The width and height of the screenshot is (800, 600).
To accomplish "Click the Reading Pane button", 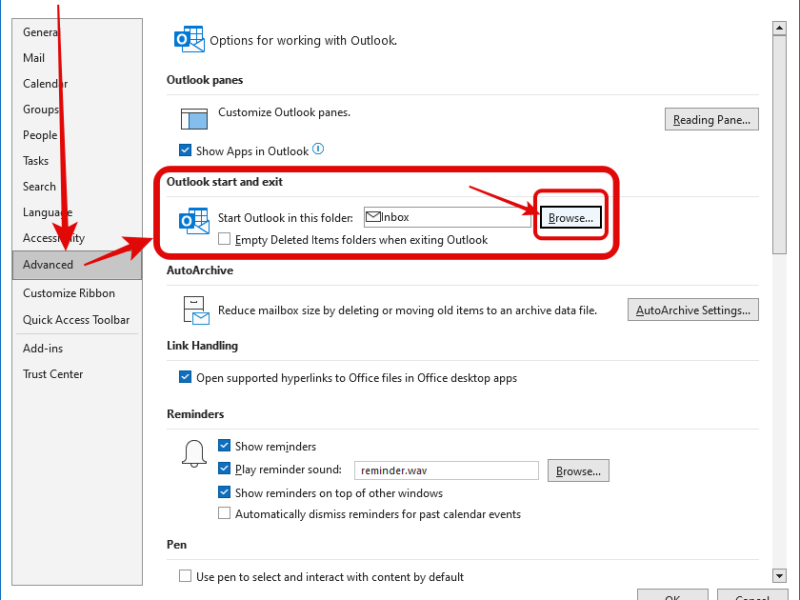I will pos(711,119).
